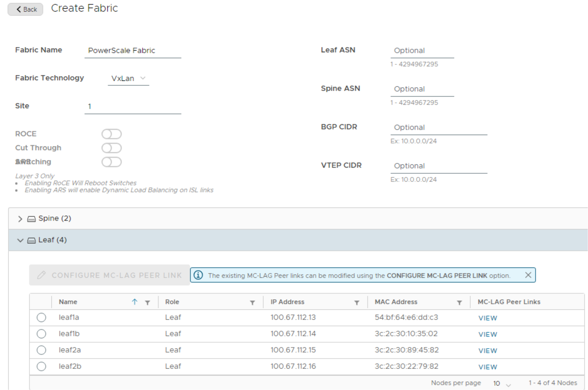Click the IP address 100.67.112.16
Screen dimensions: 588x390
(293, 366)
